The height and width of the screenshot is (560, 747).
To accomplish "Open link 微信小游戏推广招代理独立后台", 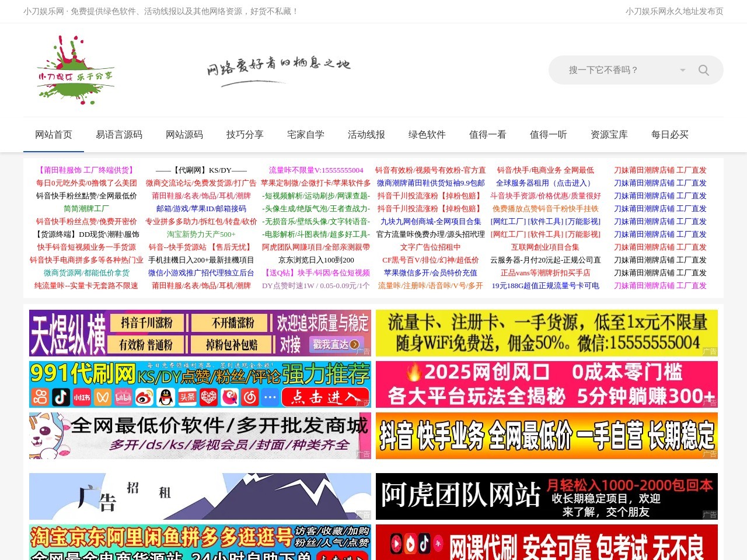I will 201,273.
